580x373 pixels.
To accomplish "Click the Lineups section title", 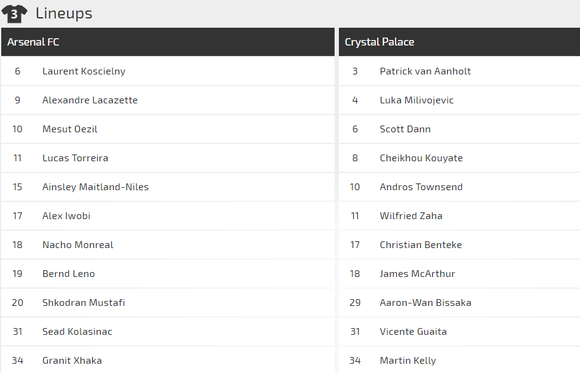I will [64, 13].
